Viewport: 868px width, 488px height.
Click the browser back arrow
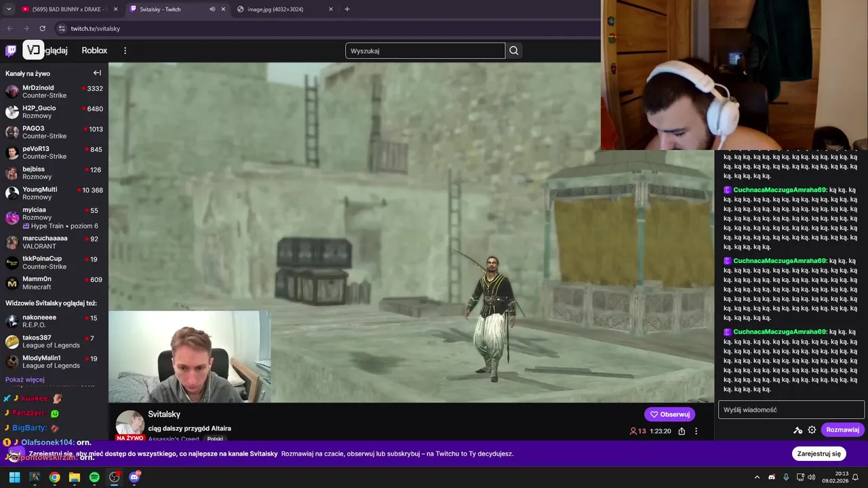pyautogui.click(x=9, y=28)
